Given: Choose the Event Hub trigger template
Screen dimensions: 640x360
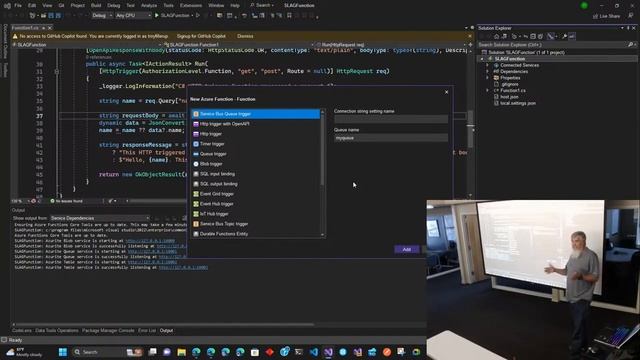Looking at the screenshot, I should (x=256, y=204).
